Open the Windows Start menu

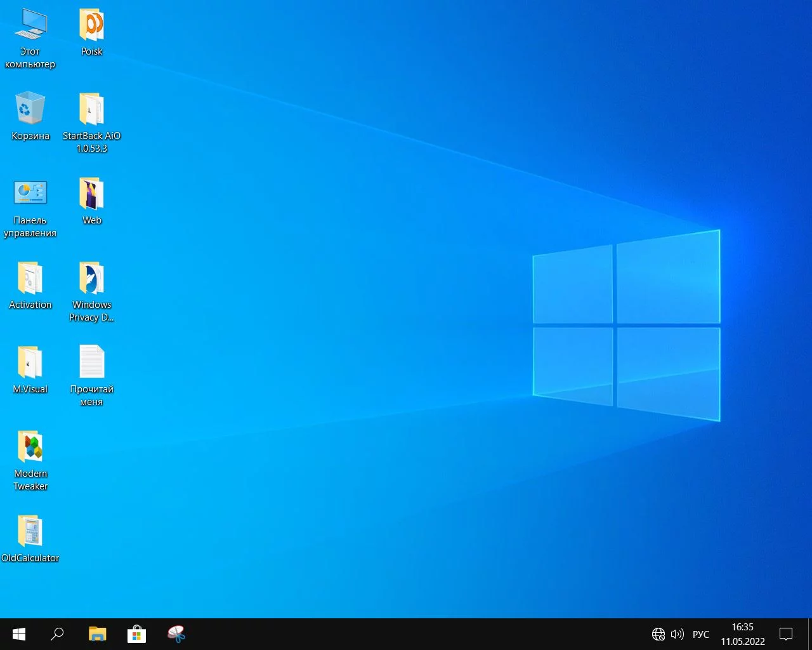pos(19,633)
